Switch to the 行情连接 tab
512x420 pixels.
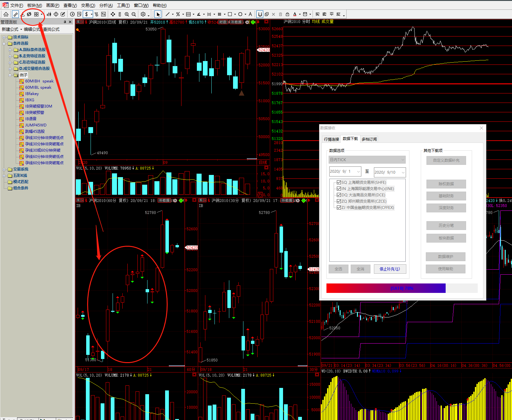331,139
